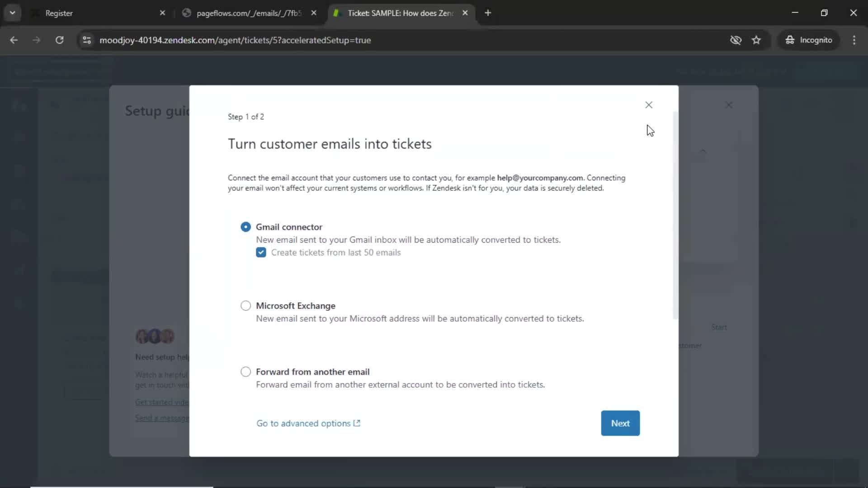The image size is (868, 488).
Task: Close the Setup guide panel behind the dialog
Action: tap(729, 105)
